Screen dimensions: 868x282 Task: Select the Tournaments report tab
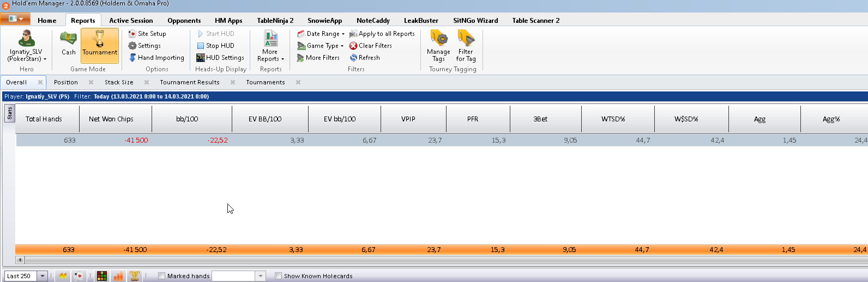(266, 82)
